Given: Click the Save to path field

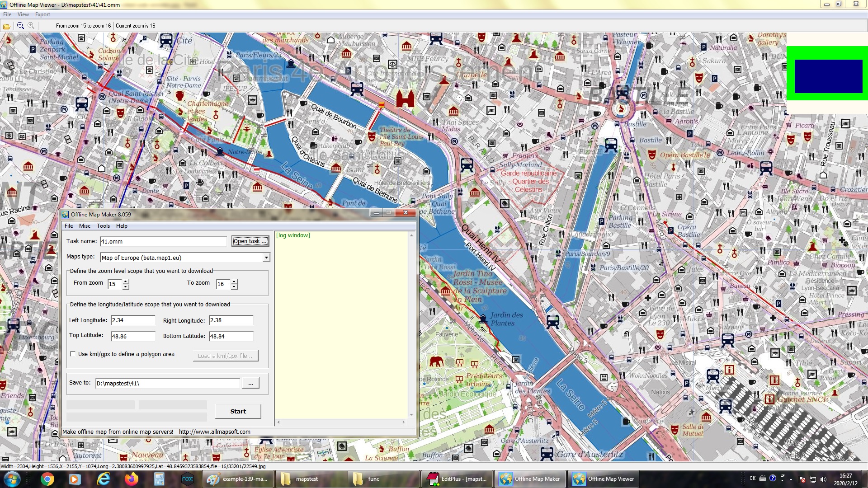Looking at the screenshot, I should pos(167,384).
